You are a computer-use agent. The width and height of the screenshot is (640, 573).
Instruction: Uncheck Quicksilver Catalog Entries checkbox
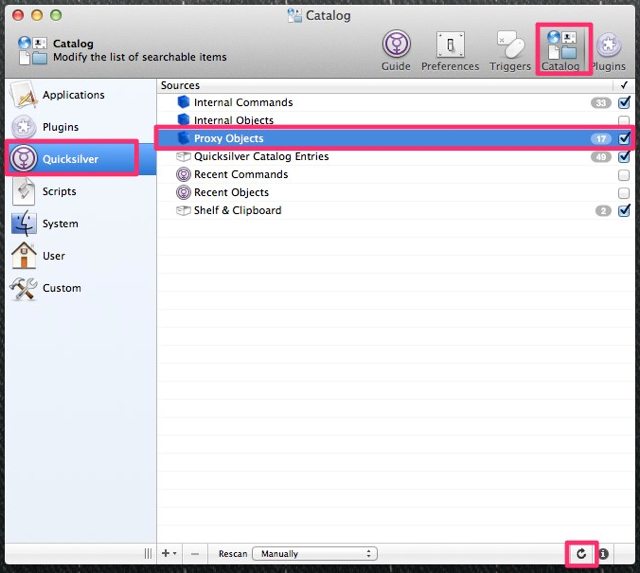(624, 157)
